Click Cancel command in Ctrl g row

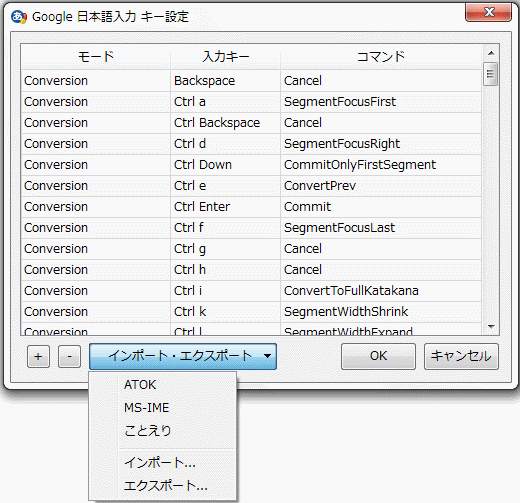(381, 249)
